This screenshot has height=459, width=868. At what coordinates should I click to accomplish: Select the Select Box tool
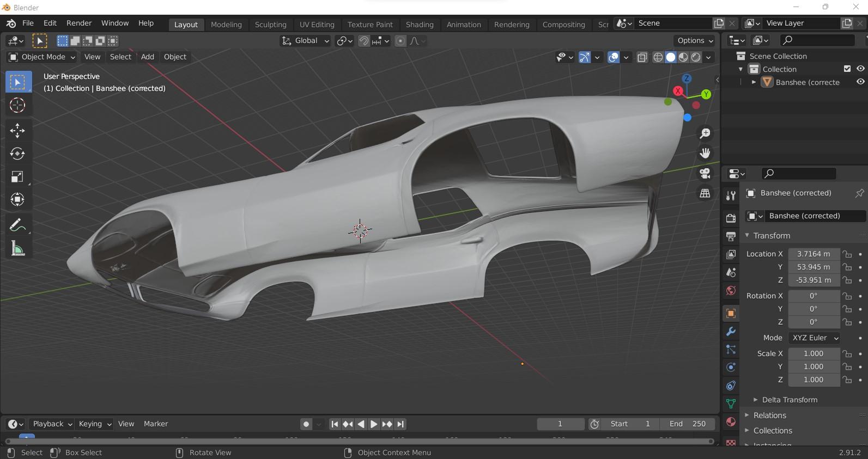click(17, 82)
